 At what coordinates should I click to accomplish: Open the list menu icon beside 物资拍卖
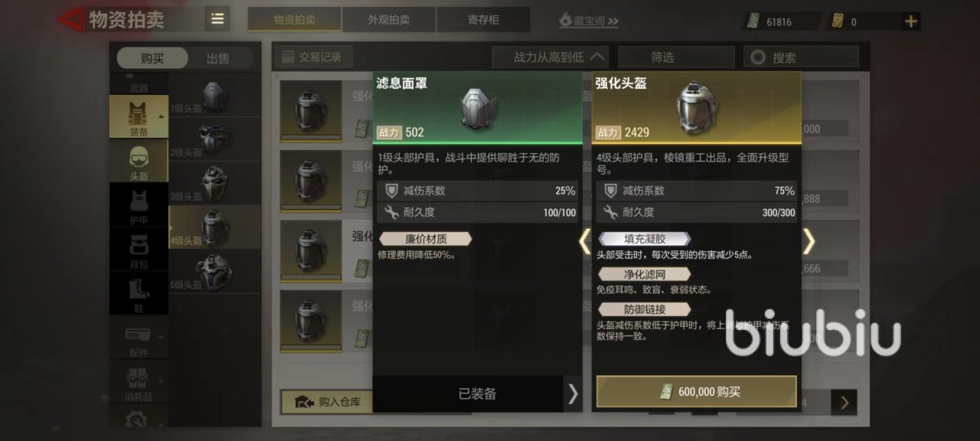217,19
